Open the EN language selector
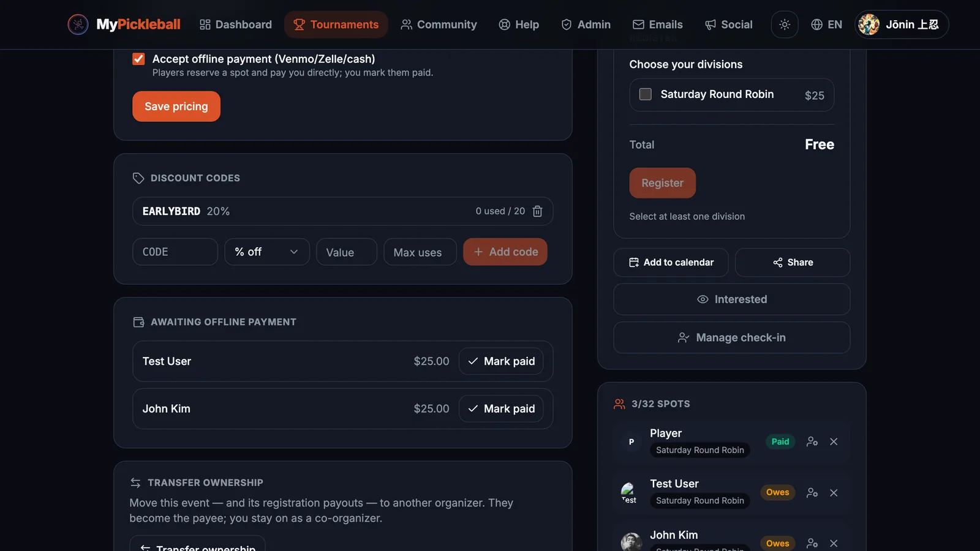Viewport: 980px width, 551px height. pyautogui.click(x=826, y=24)
